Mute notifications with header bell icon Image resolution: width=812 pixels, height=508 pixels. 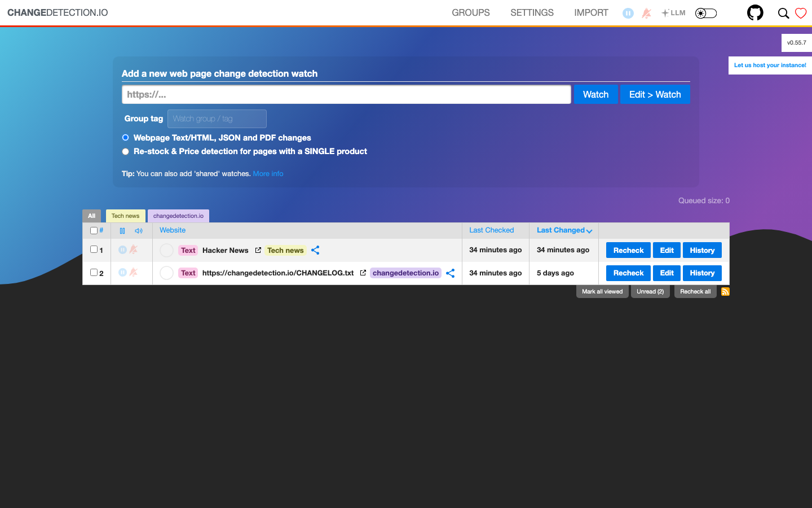click(647, 13)
